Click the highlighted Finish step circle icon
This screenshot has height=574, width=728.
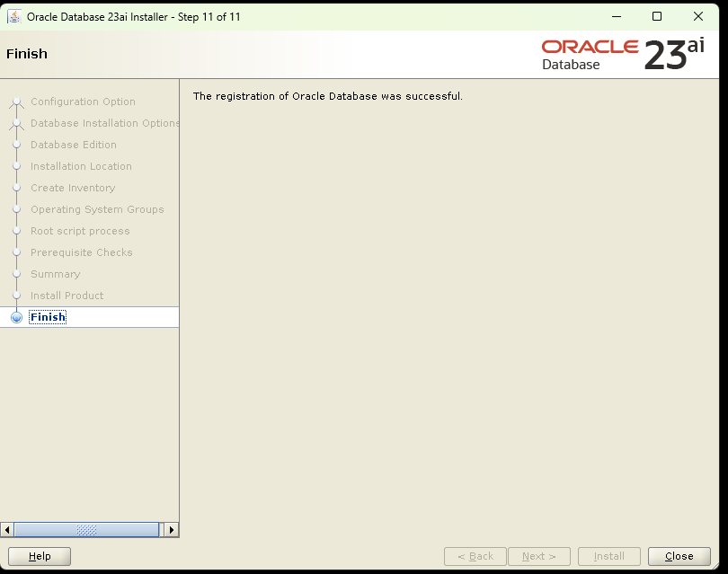point(17,316)
